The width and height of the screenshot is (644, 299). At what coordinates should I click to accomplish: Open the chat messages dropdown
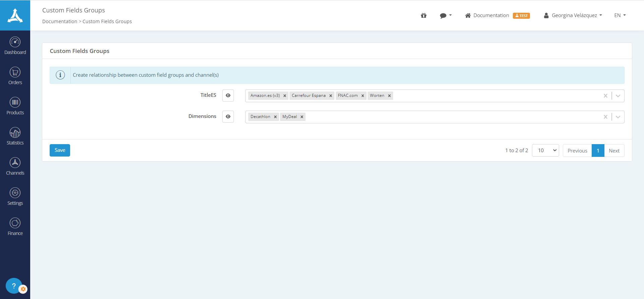pyautogui.click(x=445, y=15)
